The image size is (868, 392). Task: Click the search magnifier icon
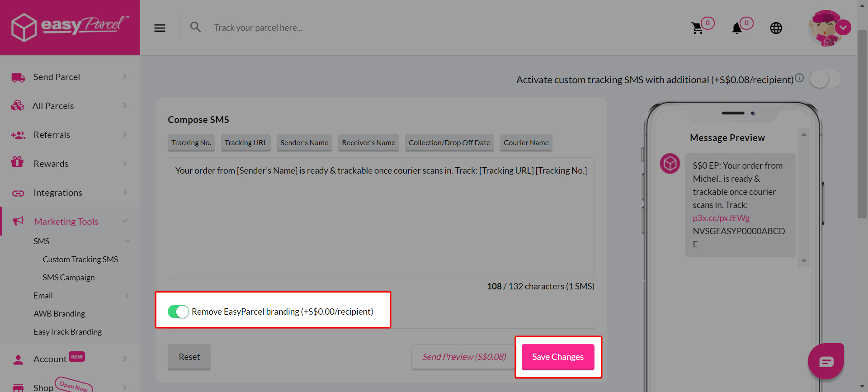pos(195,27)
